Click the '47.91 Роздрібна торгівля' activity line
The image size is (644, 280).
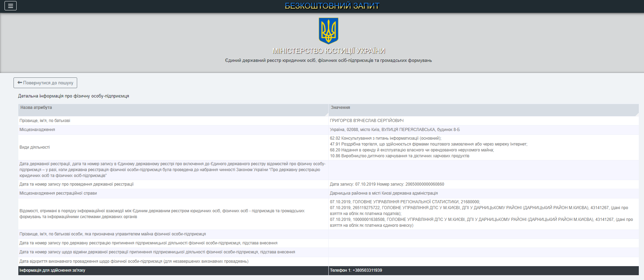coord(428,144)
